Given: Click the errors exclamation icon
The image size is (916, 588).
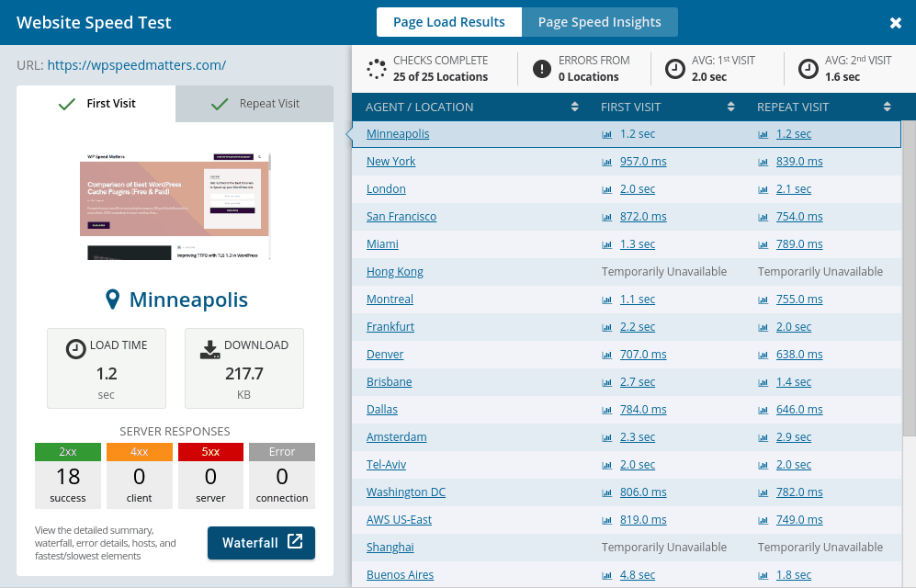Looking at the screenshot, I should [541, 69].
